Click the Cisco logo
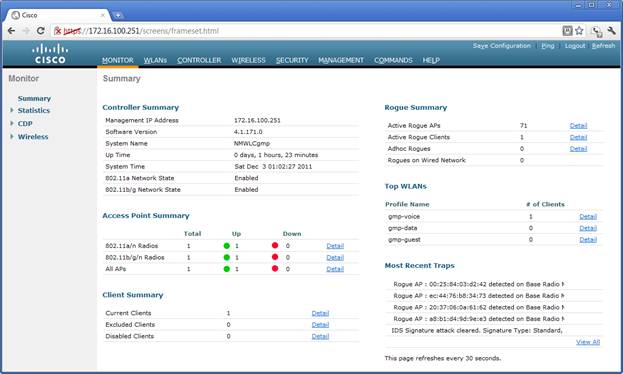 pos(50,54)
